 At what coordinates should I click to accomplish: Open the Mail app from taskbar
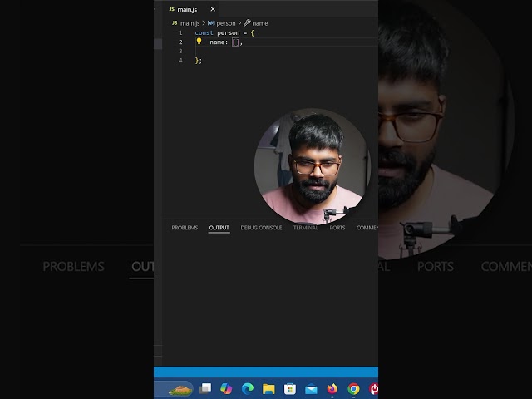311,389
